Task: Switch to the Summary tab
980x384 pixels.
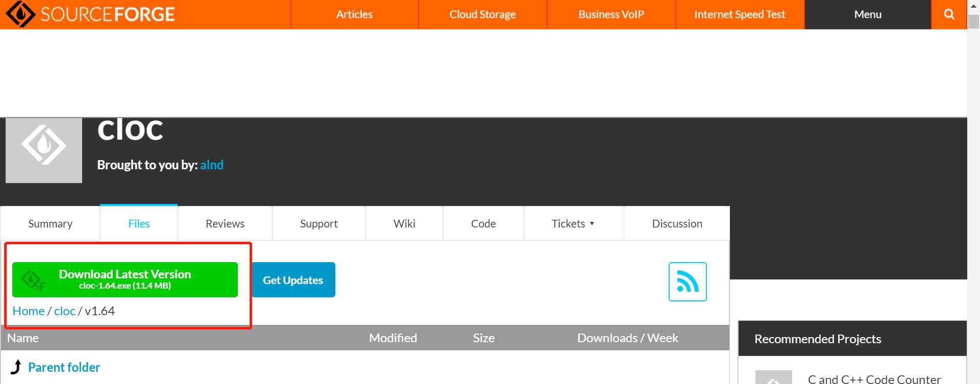Action: coord(50,223)
